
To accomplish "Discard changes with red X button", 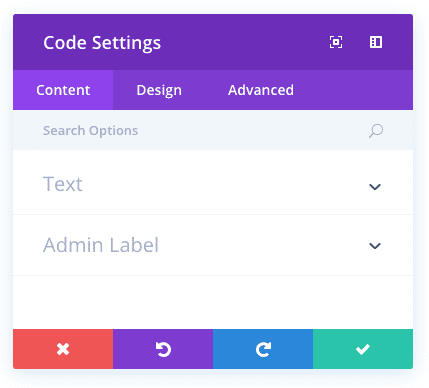I will tap(63, 349).
